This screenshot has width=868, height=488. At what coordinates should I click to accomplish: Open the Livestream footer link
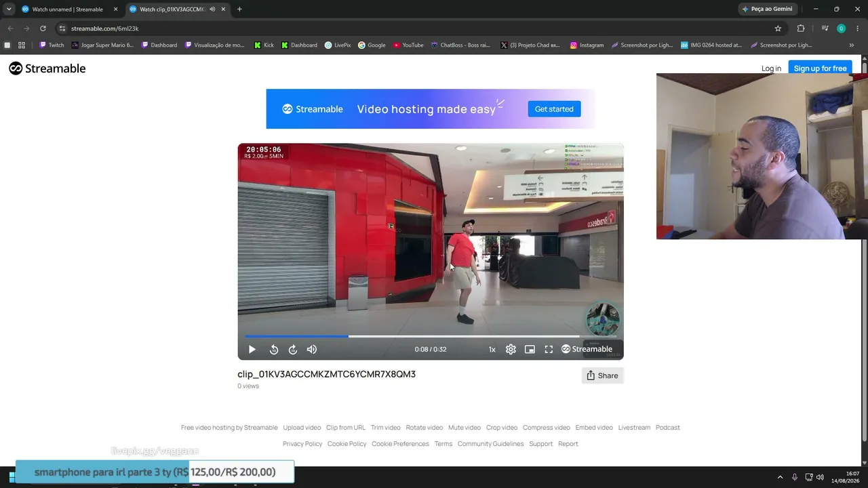(634, 428)
